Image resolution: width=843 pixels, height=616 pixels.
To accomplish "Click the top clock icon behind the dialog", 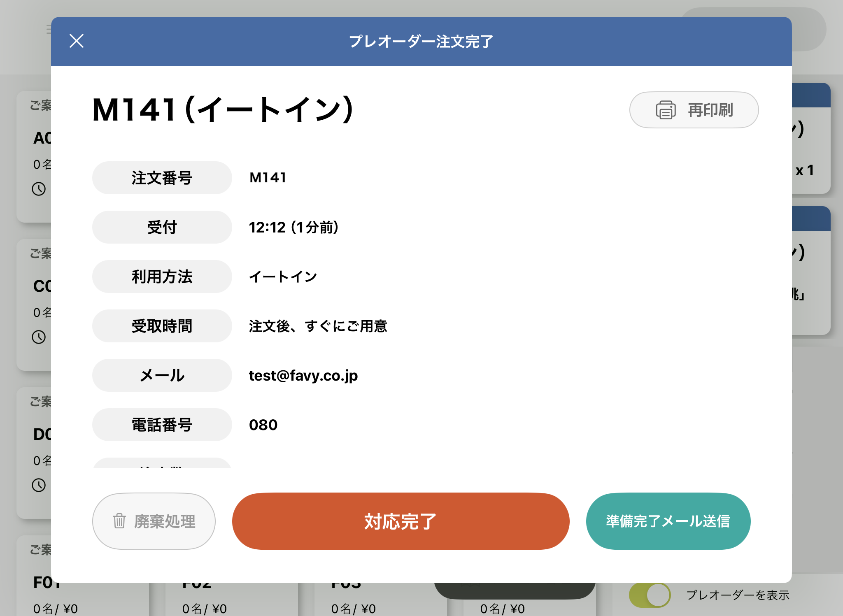I will [39, 189].
